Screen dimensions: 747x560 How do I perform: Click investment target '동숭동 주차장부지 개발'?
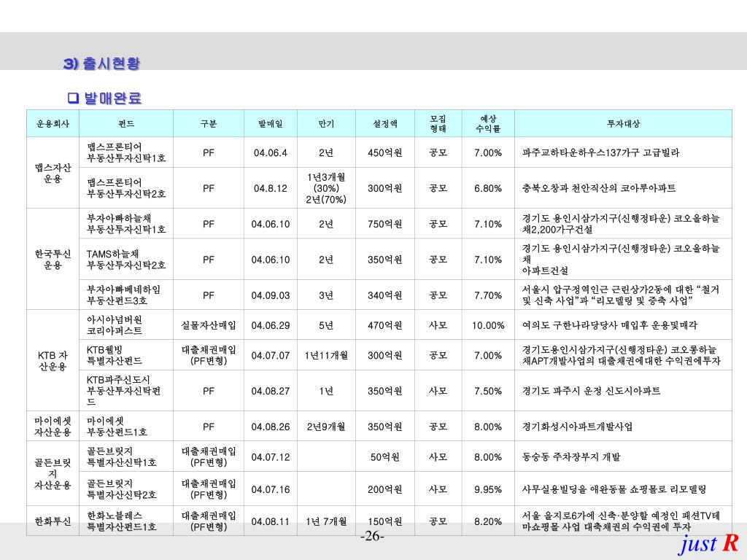[571, 457]
